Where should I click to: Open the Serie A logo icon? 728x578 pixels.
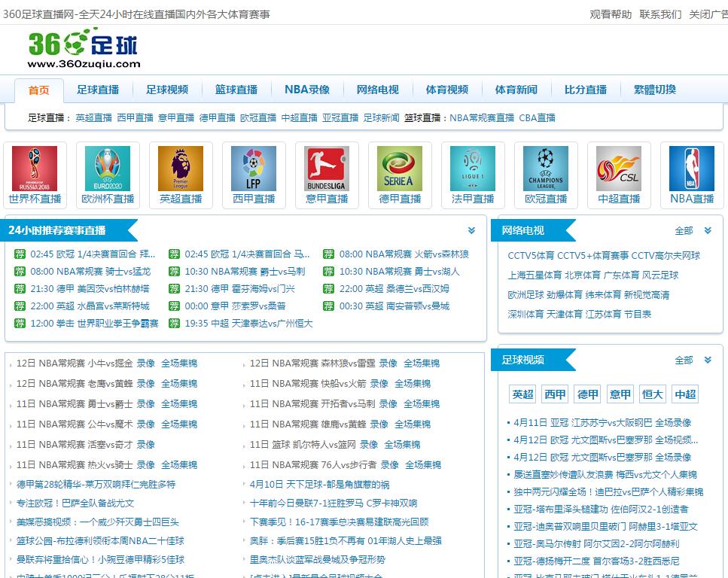400,169
